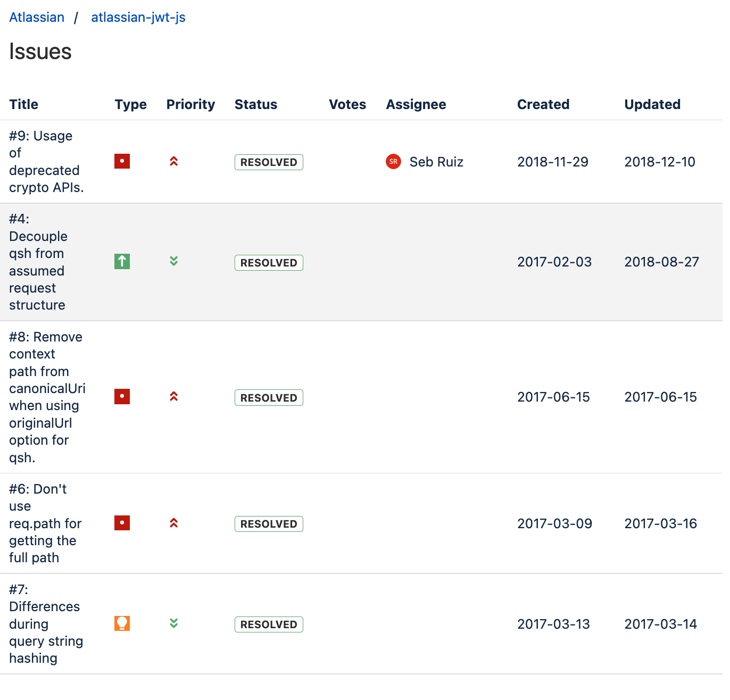Click the RESOLVED badge on issue #7
The width and height of the screenshot is (730, 700).
pos(269,624)
